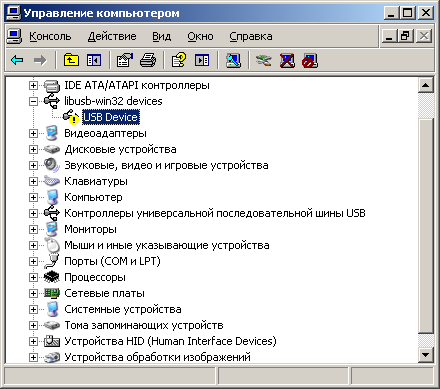
Task: Expand the Мониторы node
Action: (x=33, y=229)
